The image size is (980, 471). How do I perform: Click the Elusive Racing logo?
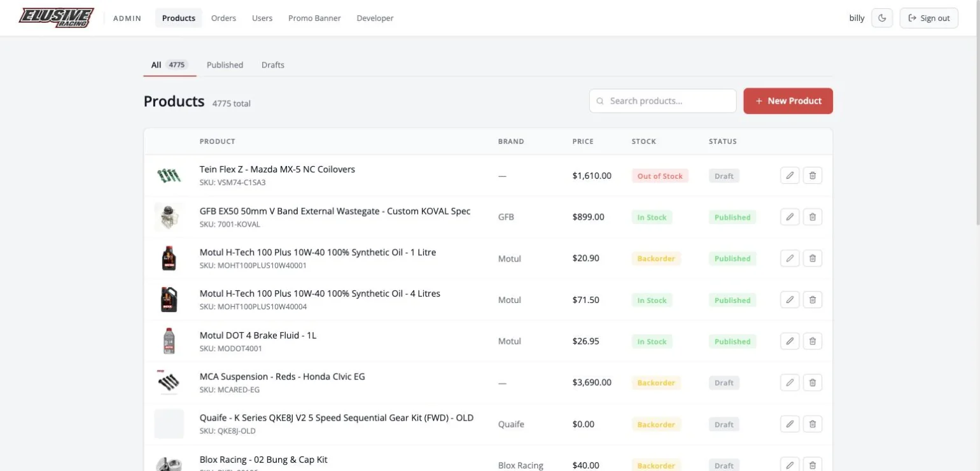pyautogui.click(x=57, y=18)
